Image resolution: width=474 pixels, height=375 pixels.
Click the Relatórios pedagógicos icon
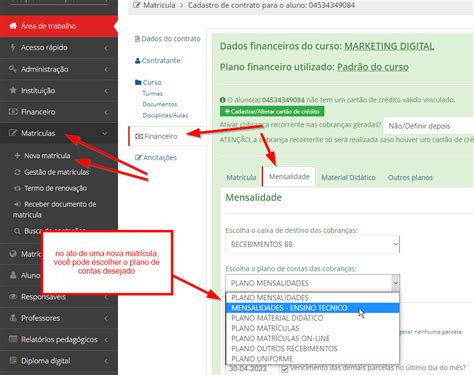[13, 339]
